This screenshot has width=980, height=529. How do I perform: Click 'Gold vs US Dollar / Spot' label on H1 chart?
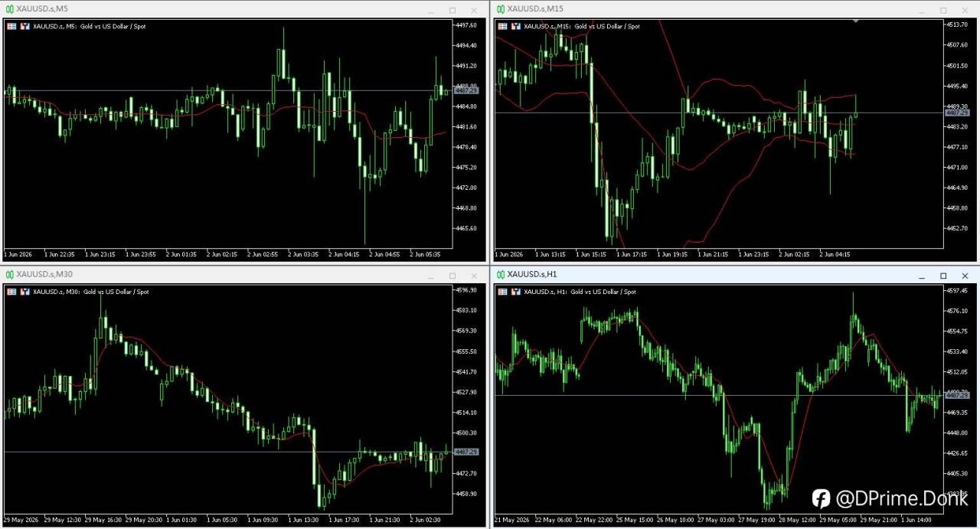(x=603, y=292)
